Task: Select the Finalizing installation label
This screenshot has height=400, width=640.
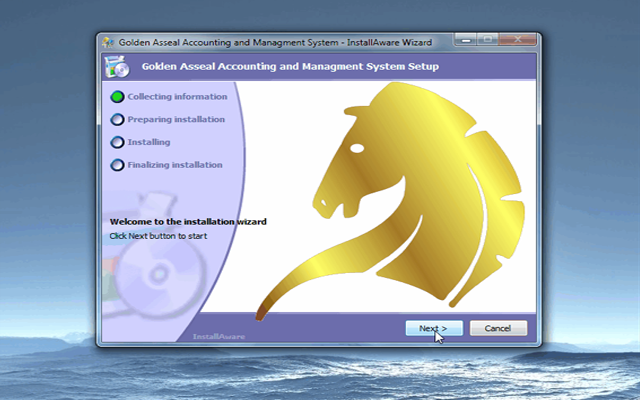Action: click(175, 165)
